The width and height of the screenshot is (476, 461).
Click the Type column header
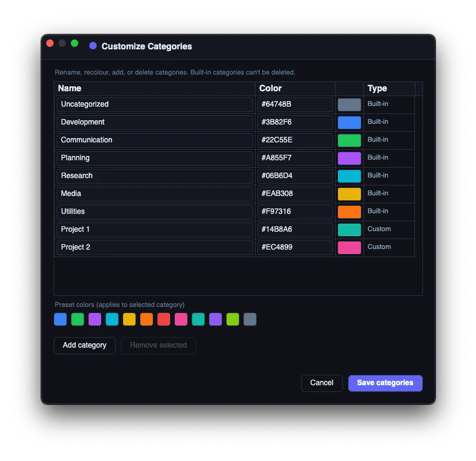tap(389, 88)
